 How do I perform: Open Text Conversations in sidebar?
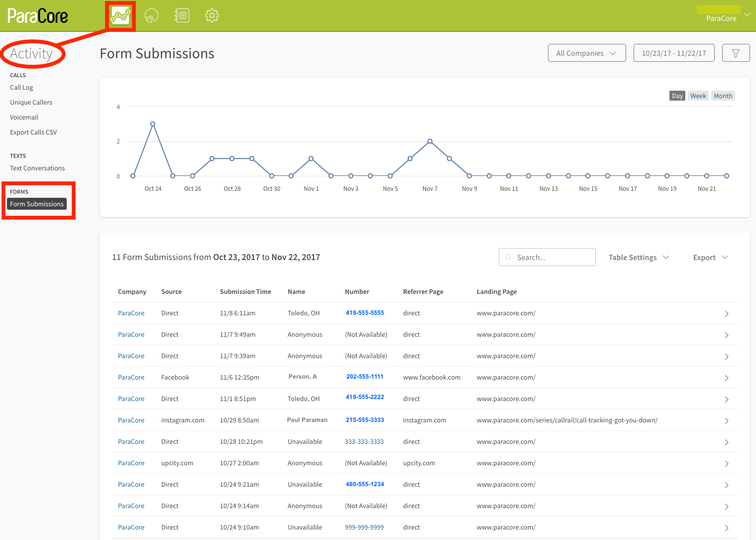point(37,168)
